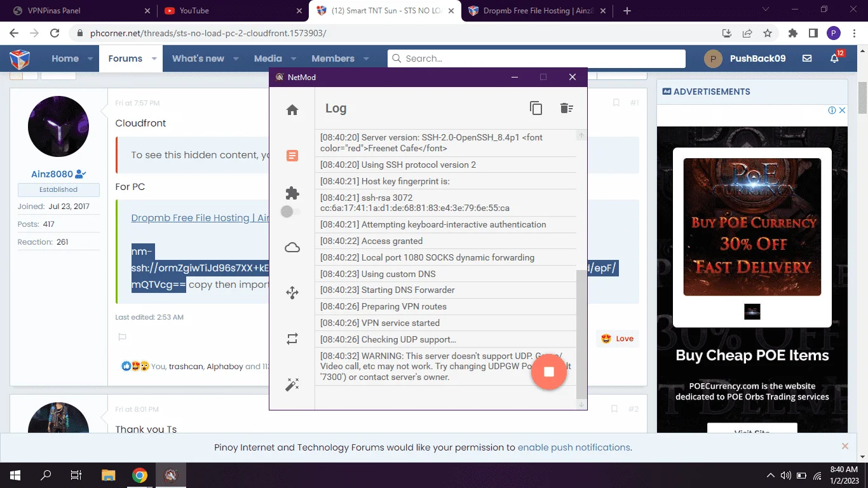Open forum inbox envelope icon
The height and width of the screenshot is (488, 868).
(807, 58)
